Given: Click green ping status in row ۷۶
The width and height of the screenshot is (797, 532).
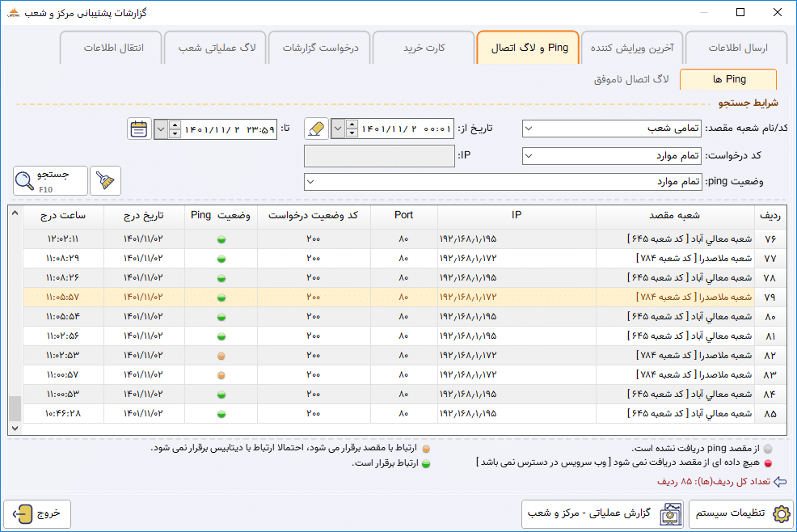Looking at the screenshot, I should tap(221, 239).
